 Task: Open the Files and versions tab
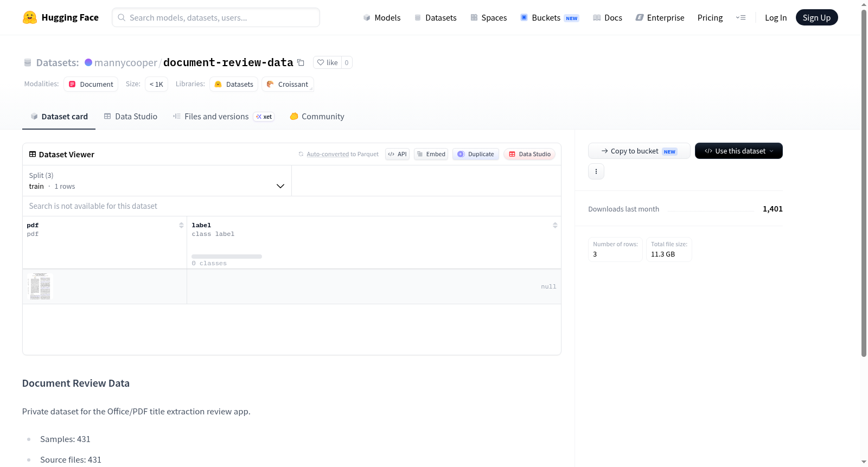[x=224, y=117]
